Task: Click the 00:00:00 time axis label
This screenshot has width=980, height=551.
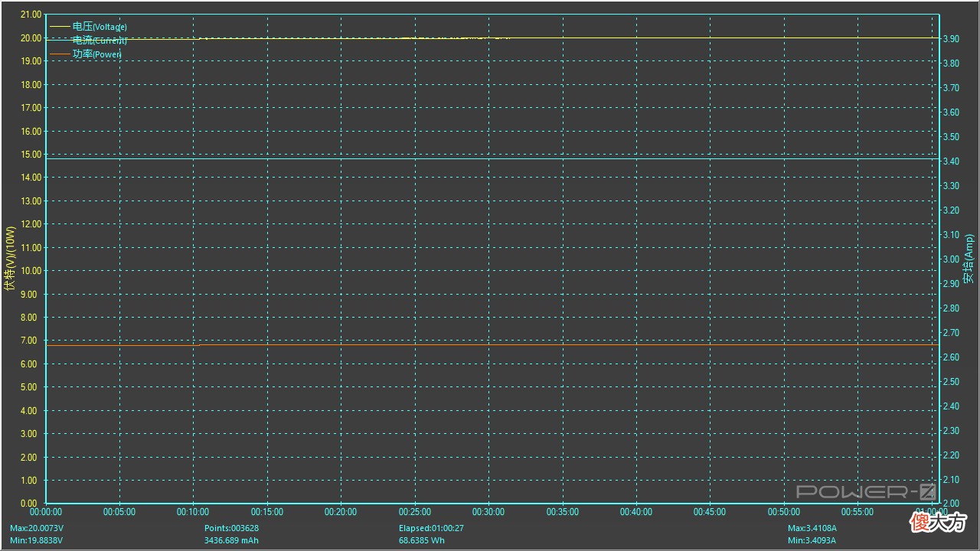Action: click(46, 512)
